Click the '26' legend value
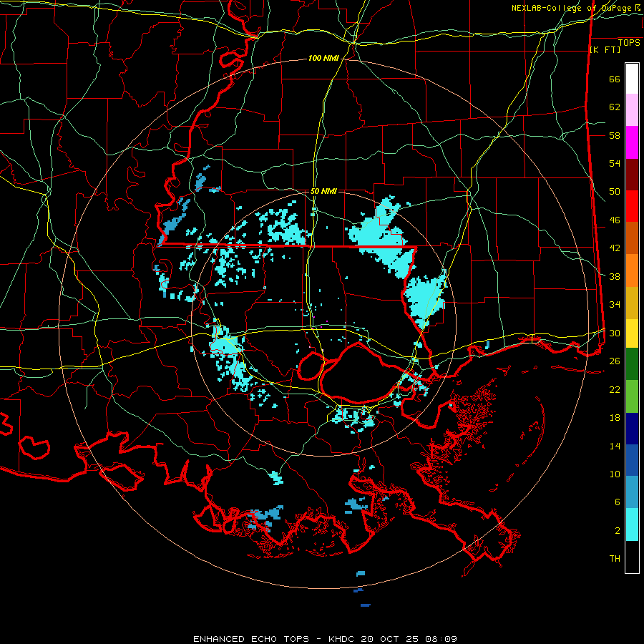The image size is (644, 644). pyautogui.click(x=615, y=361)
